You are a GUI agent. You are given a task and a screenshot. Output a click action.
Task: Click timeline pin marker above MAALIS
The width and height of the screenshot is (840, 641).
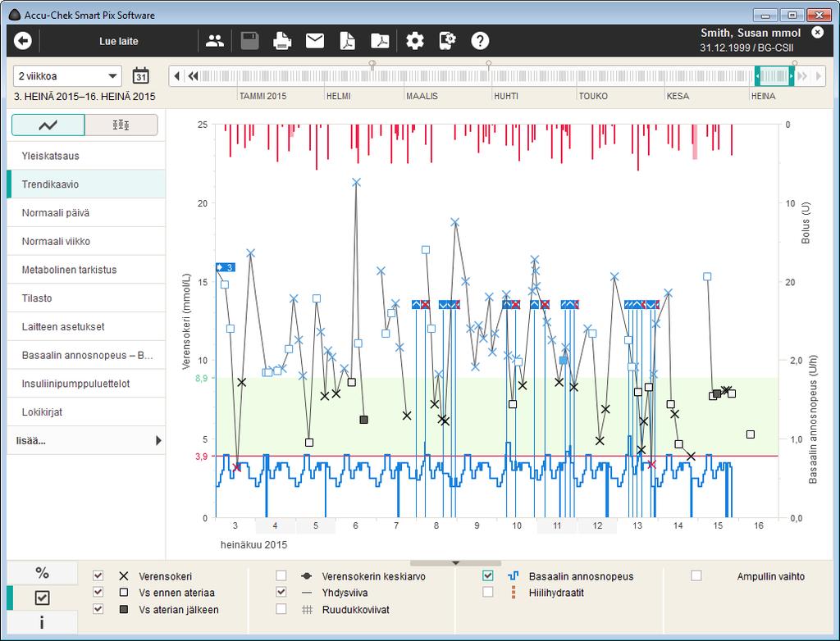(x=372, y=64)
